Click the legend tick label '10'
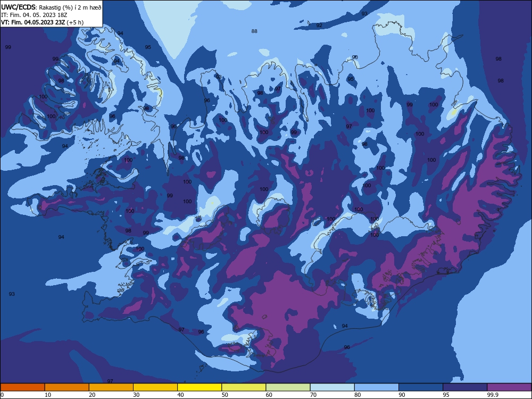 [x=48, y=395]
